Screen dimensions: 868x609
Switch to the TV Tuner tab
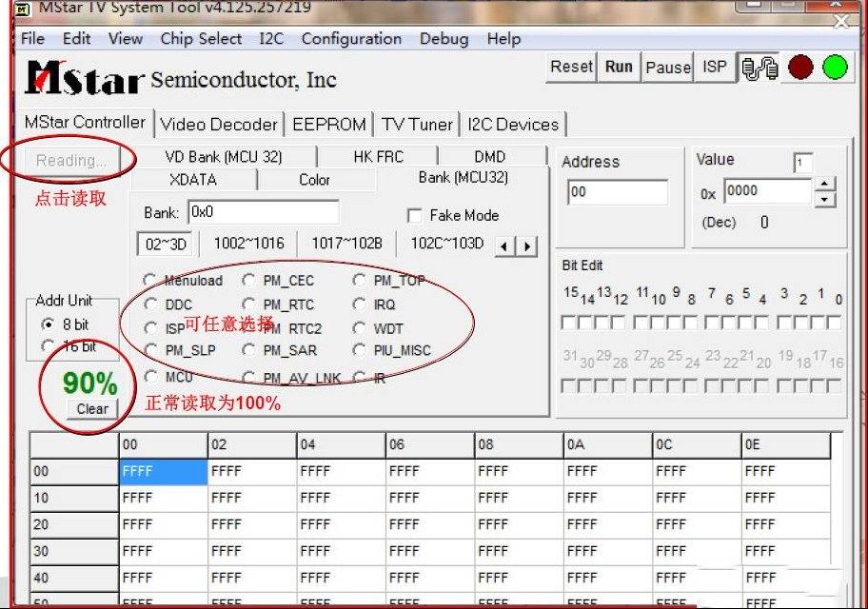coord(417,124)
